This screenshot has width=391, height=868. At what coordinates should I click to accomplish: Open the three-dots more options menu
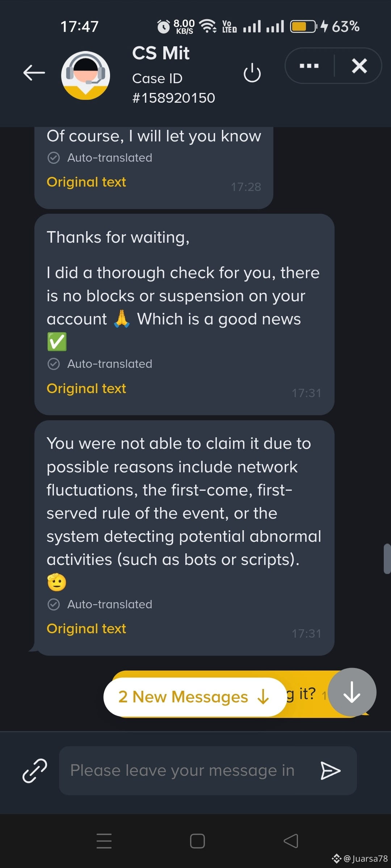[x=309, y=66]
